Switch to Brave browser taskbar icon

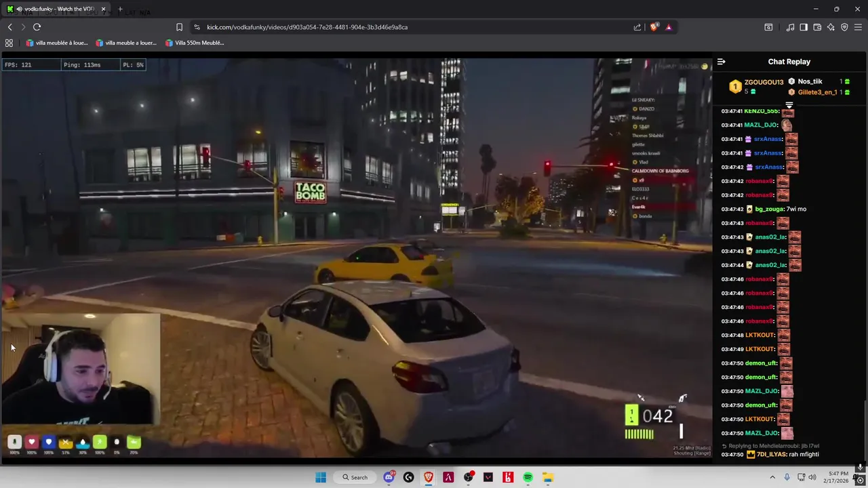429,477
